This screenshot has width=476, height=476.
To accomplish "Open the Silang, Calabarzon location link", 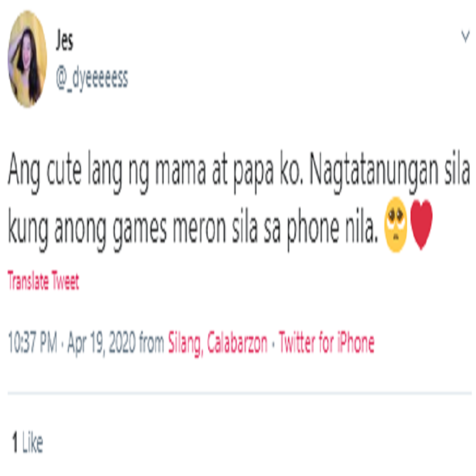I will [x=218, y=344].
